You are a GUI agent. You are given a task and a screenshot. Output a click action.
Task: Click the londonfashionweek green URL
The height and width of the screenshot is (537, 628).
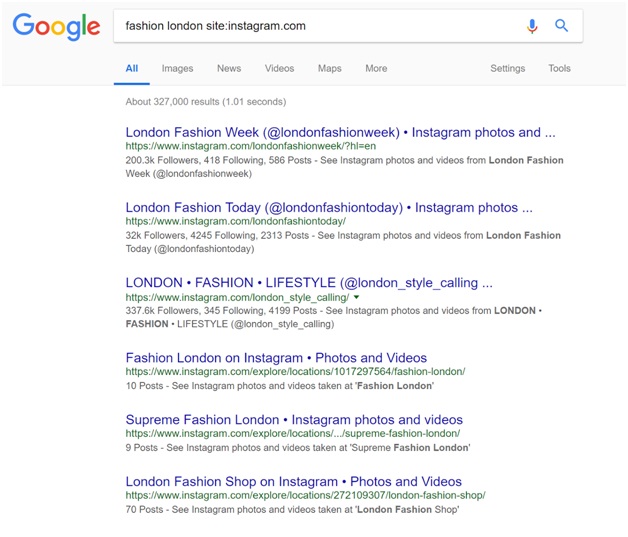(x=251, y=146)
